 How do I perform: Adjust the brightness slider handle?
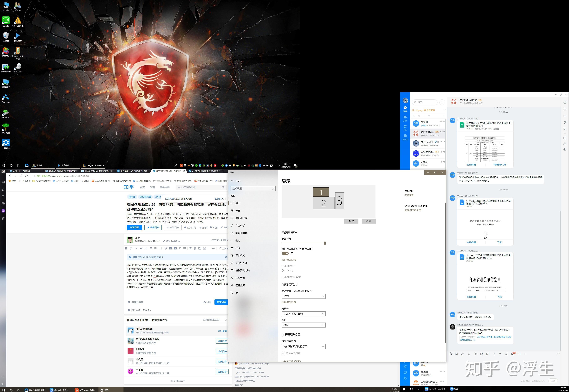tap(325, 243)
